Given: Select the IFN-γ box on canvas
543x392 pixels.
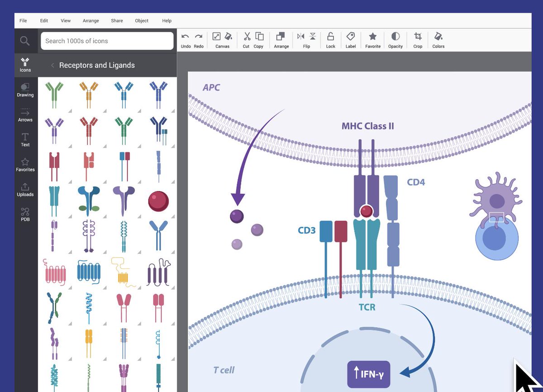Looking at the screenshot, I should click(368, 374).
